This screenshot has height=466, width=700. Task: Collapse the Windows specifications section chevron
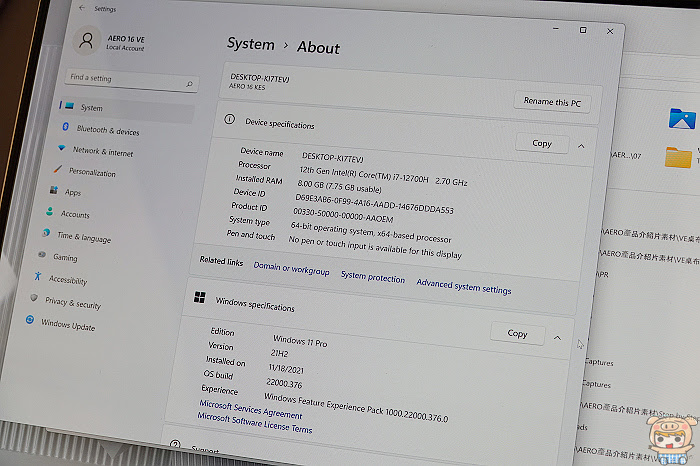click(557, 338)
